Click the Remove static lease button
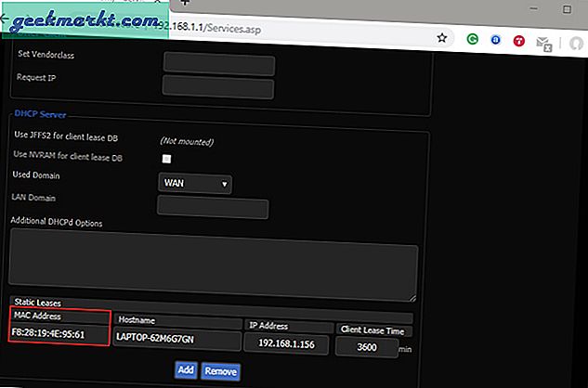The width and height of the screenshot is (588, 388). 220,370
